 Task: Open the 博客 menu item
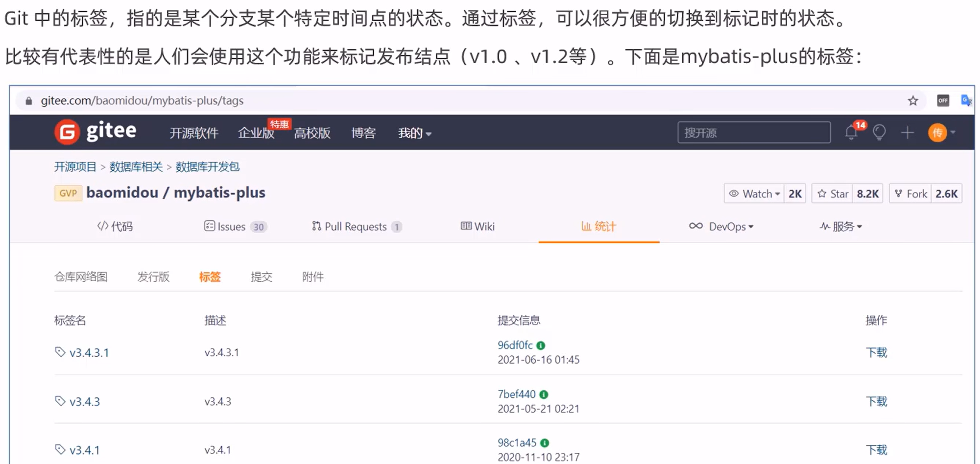coord(363,133)
